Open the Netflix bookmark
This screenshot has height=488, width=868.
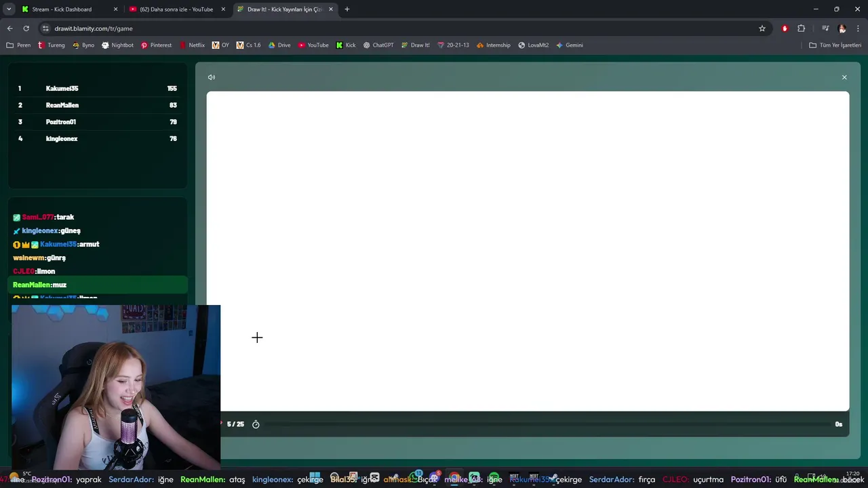192,45
